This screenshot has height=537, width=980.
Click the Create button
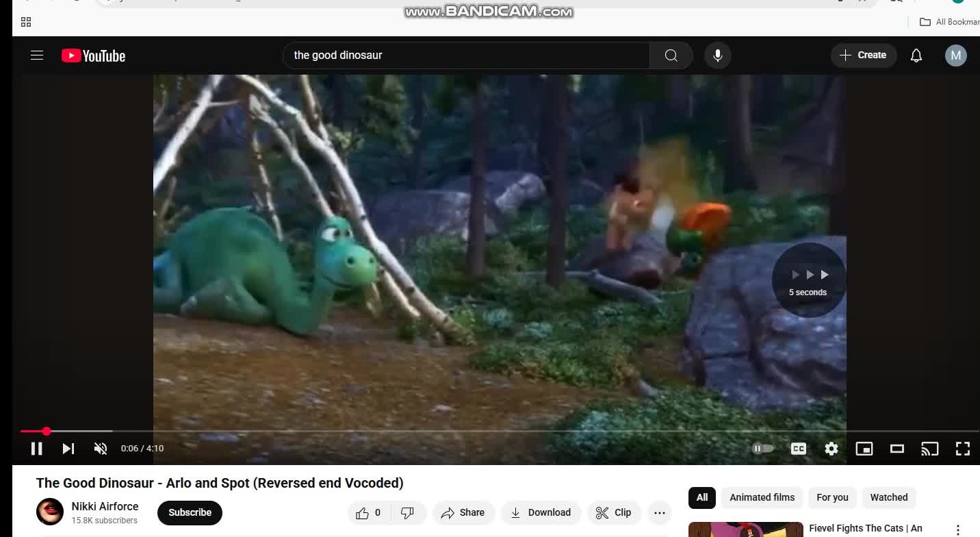tap(863, 55)
